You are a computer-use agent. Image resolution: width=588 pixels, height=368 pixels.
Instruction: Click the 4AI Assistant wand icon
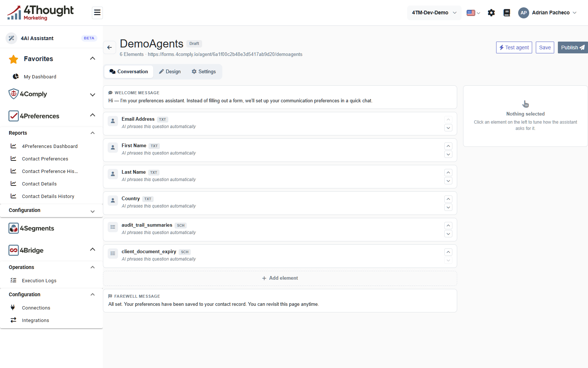tap(11, 38)
